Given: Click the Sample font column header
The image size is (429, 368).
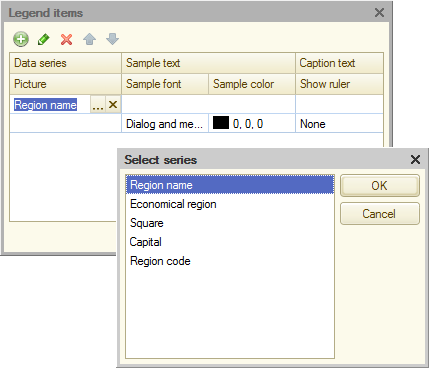Looking at the screenshot, I should click(165, 84).
